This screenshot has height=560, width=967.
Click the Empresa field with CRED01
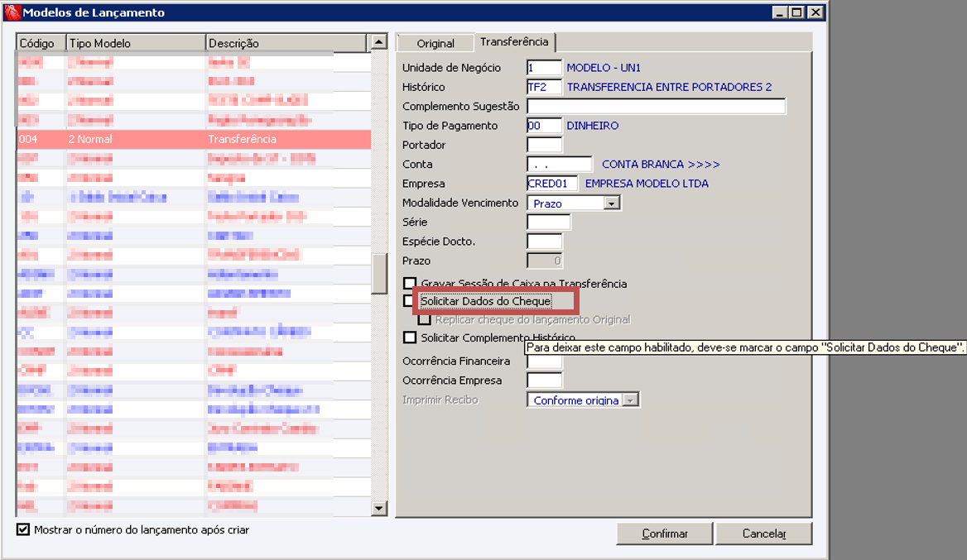click(x=552, y=184)
